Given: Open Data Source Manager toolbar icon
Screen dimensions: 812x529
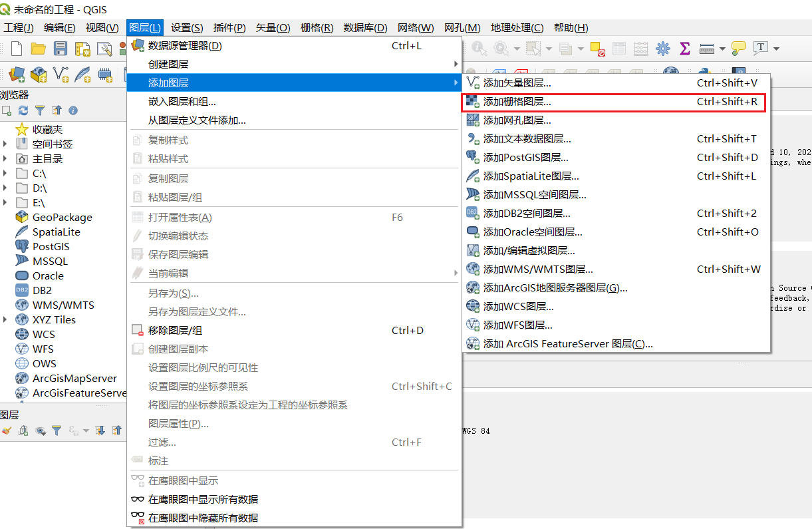Looking at the screenshot, I should [17, 74].
